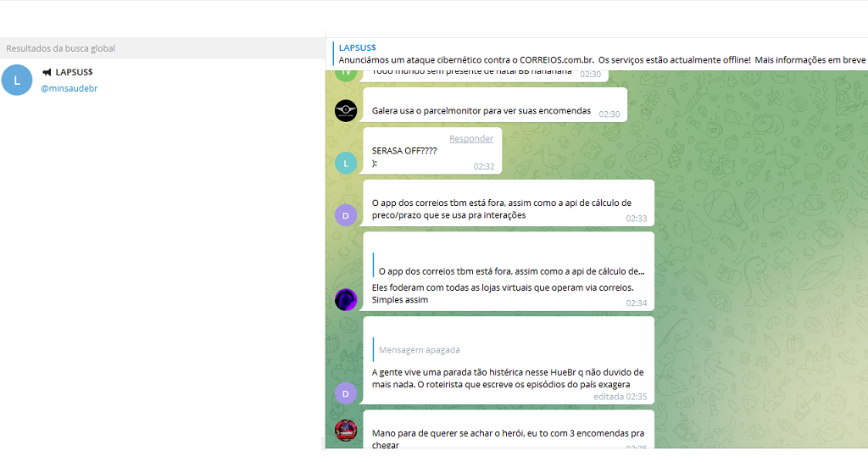The width and height of the screenshot is (868, 462).
Task: Jump to the quoted 'O app dos correios tbm está fora' reply
Action: coord(509,265)
